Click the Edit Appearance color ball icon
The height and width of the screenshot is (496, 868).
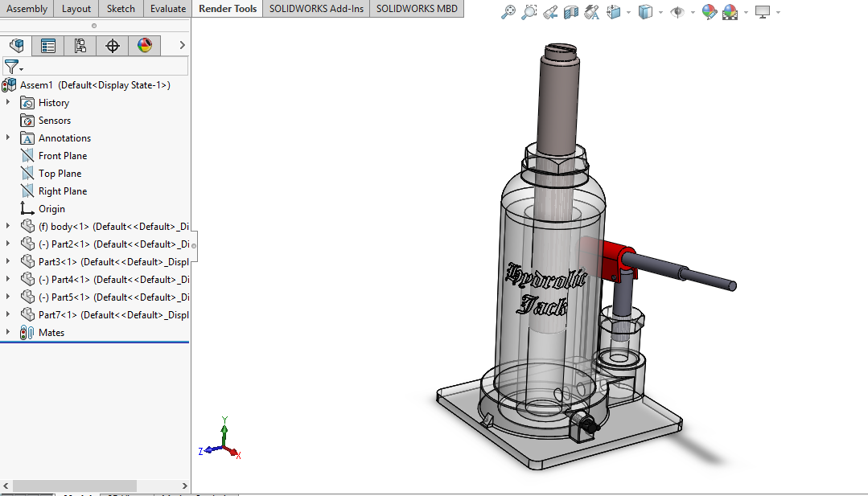point(709,12)
